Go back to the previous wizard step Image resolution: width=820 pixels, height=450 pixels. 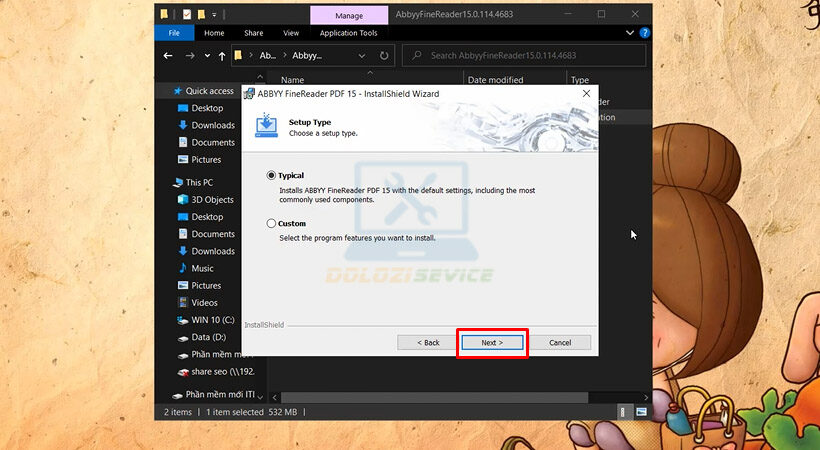[x=425, y=342]
